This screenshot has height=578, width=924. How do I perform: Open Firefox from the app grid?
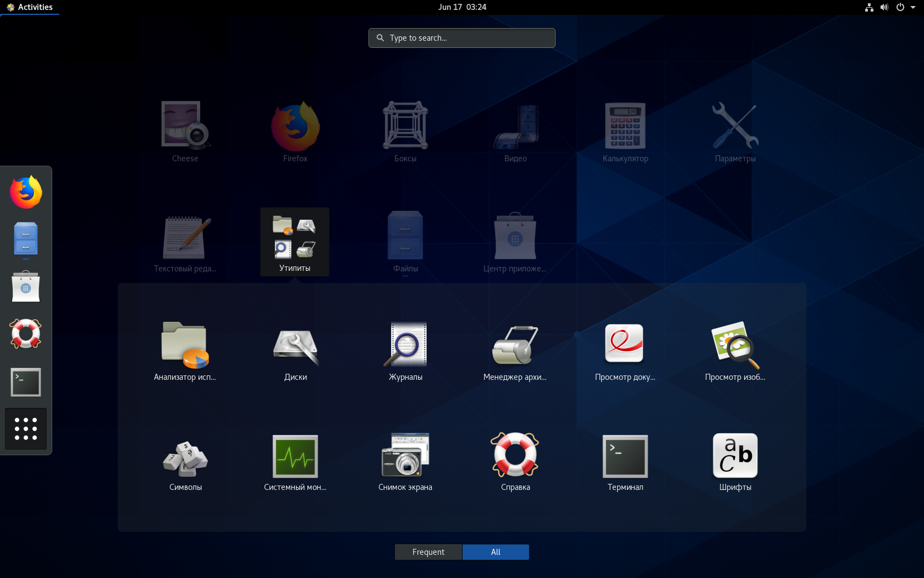(295, 132)
